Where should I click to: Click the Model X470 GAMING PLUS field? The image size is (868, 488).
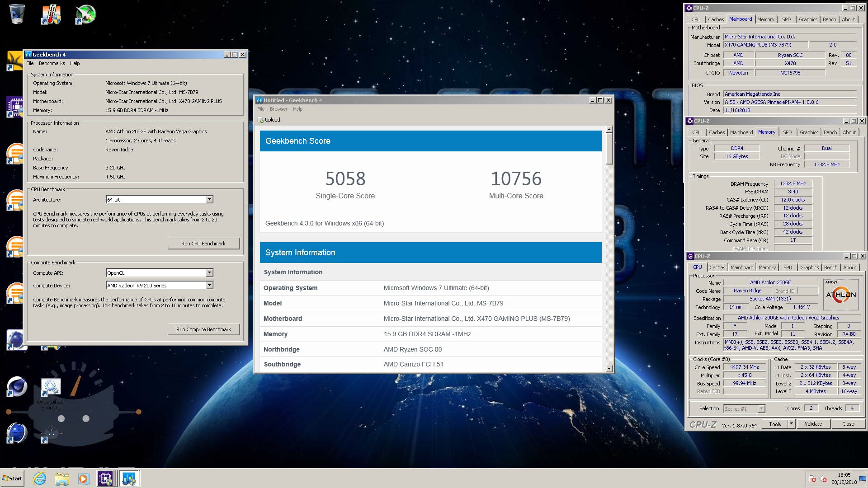765,45
